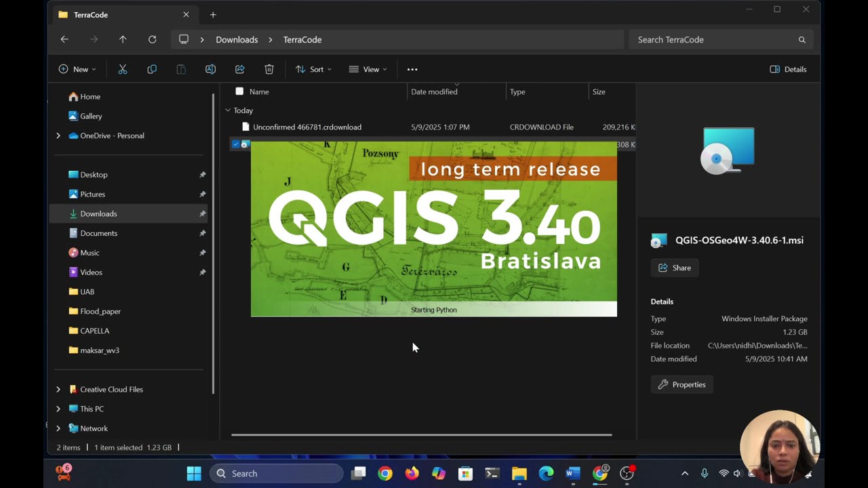Toggle the Details pane button
This screenshot has height=488, width=868.
(x=788, y=69)
